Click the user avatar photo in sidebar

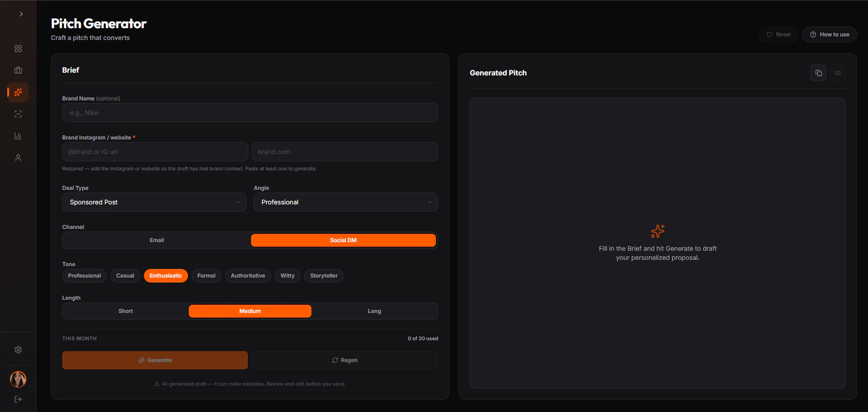tap(18, 379)
